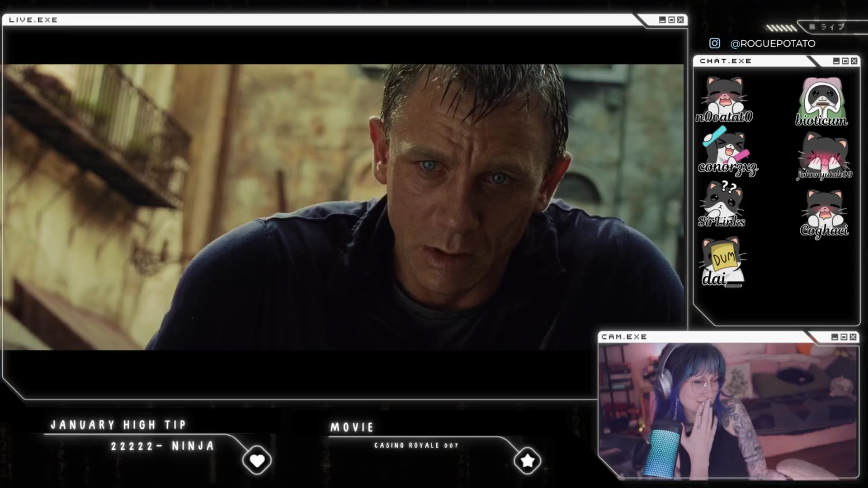Maximize the LIVE.EXE window

pos(671,20)
